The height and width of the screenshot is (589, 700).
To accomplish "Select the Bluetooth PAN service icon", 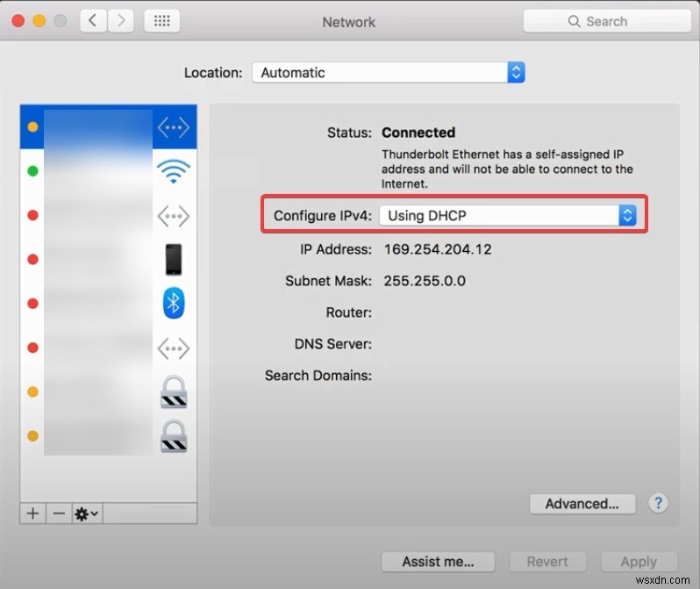I will [174, 304].
